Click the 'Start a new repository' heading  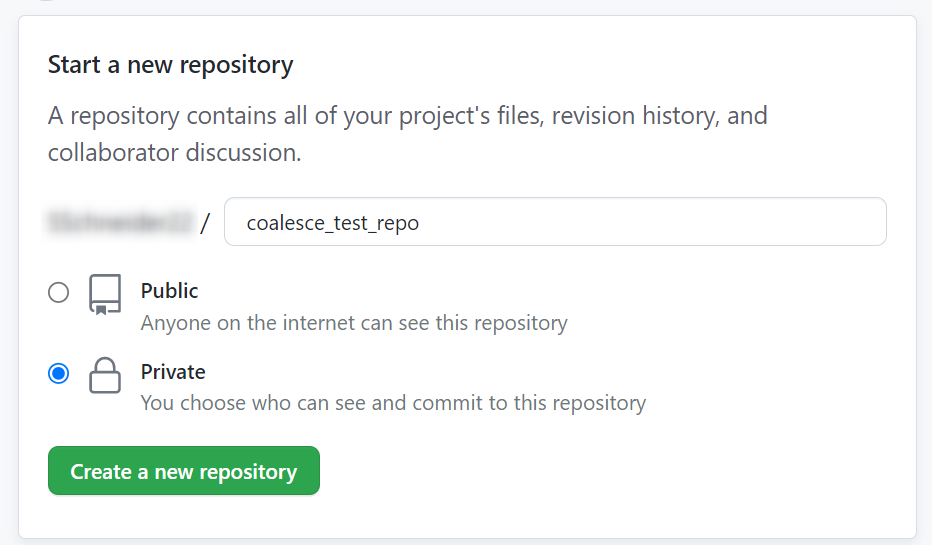(x=170, y=66)
